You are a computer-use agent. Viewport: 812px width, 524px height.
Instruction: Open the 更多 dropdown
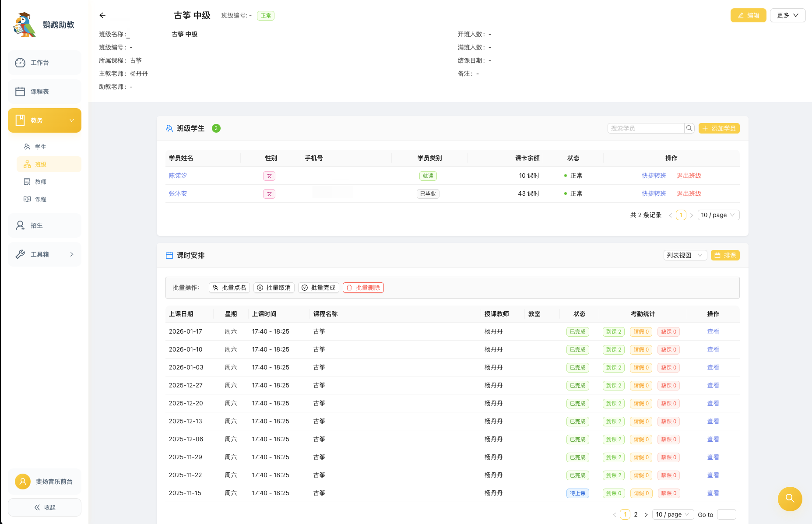[x=787, y=15]
